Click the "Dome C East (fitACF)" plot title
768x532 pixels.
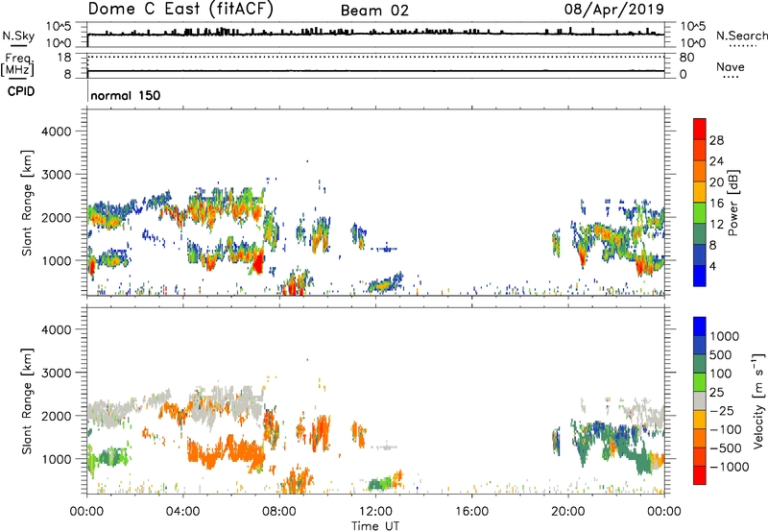(x=180, y=10)
